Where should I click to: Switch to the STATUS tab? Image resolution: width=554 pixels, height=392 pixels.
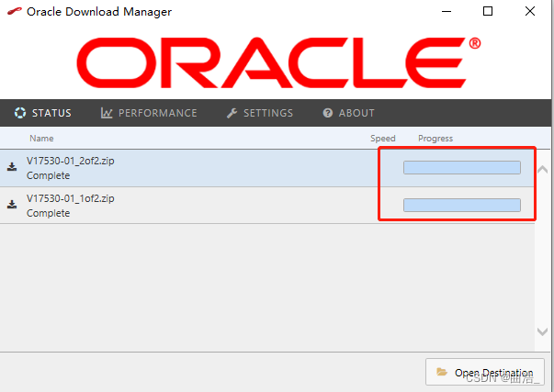[x=43, y=113]
